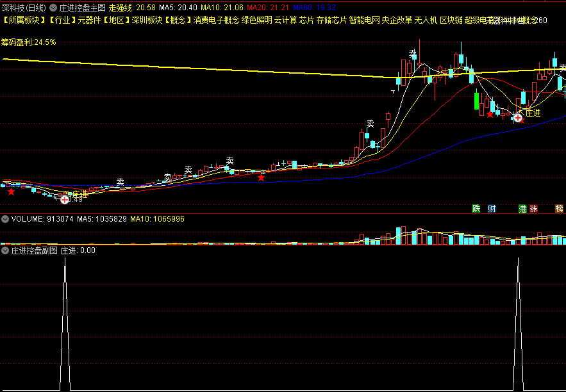Click the left circled plus signal icon
Viewport: 566px width, 392px height.
(65, 200)
